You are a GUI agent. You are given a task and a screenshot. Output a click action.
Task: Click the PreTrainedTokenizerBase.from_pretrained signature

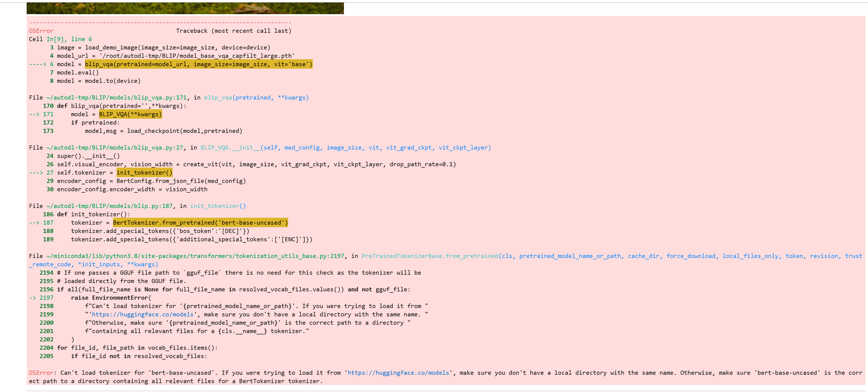point(430,256)
